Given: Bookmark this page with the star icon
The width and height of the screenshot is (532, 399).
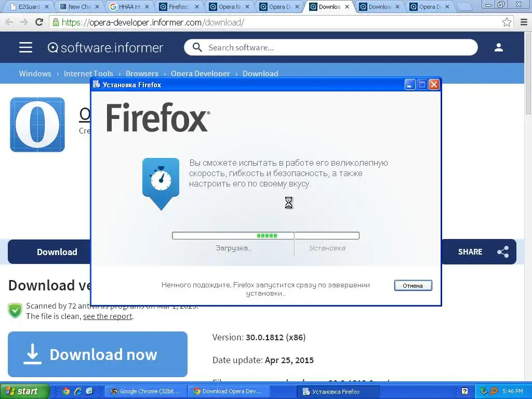Looking at the screenshot, I should (x=507, y=22).
